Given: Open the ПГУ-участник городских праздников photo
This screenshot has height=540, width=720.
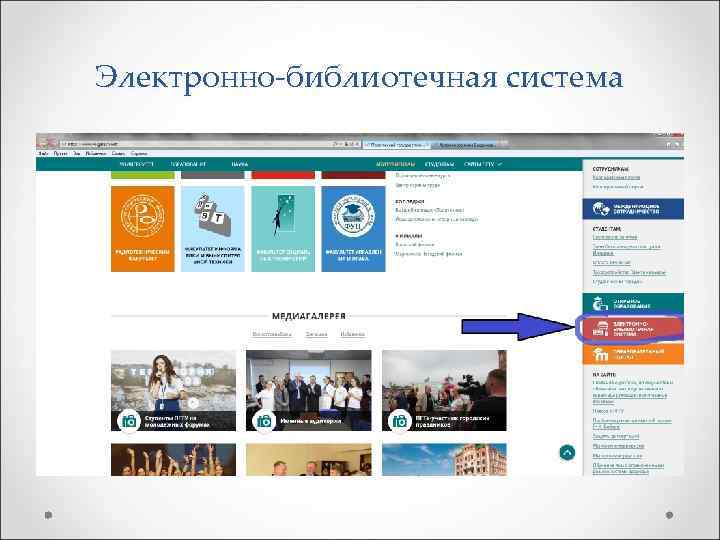Looking at the screenshot, I should click(444, 390).
